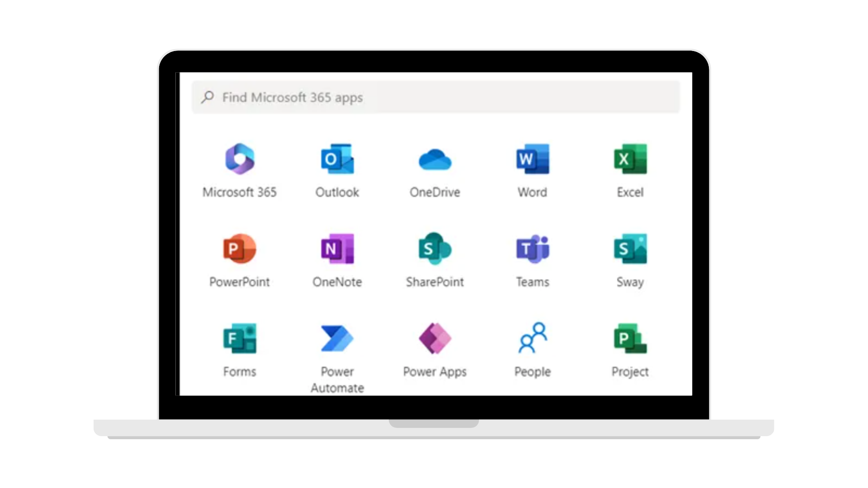Open the Forms app icon

[x=240, y=338]
